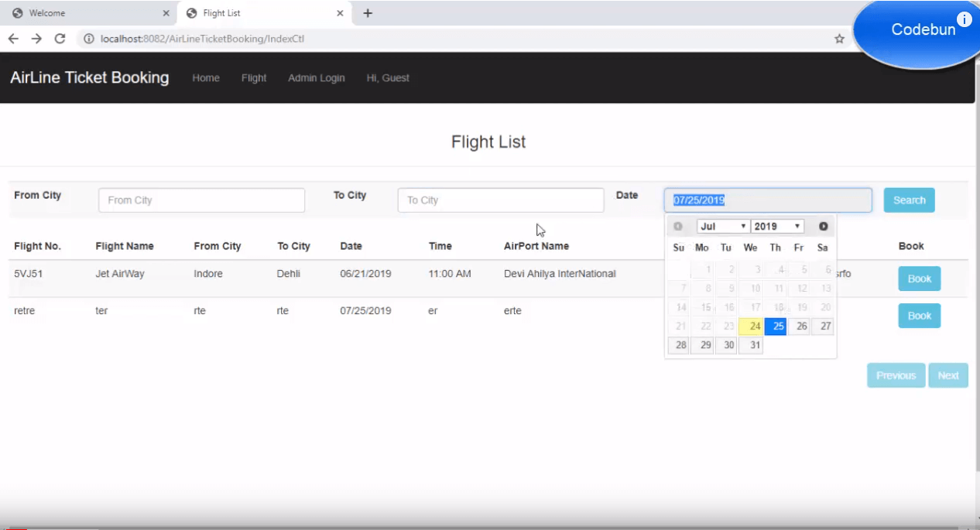Viewport: 980px width, 530px height.
Task: Open the Admin Login menu item
Action: 316,77
